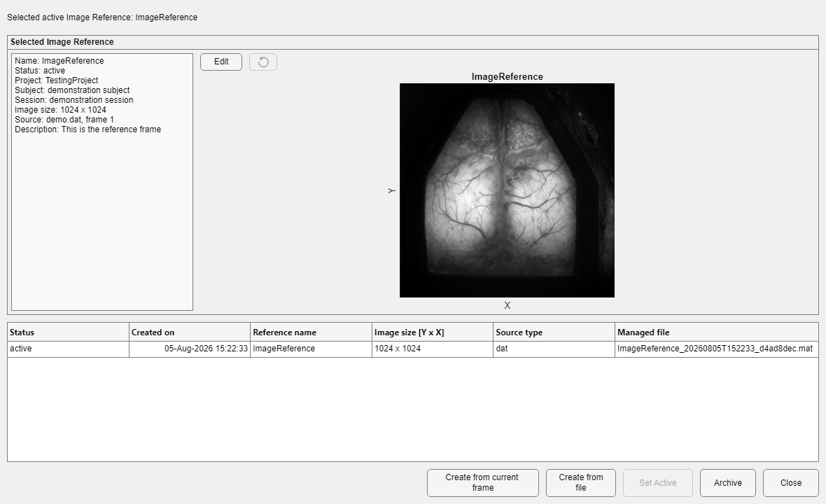Select the 'active' status cell
826x504 pixels.
click(x=68, y=349)
